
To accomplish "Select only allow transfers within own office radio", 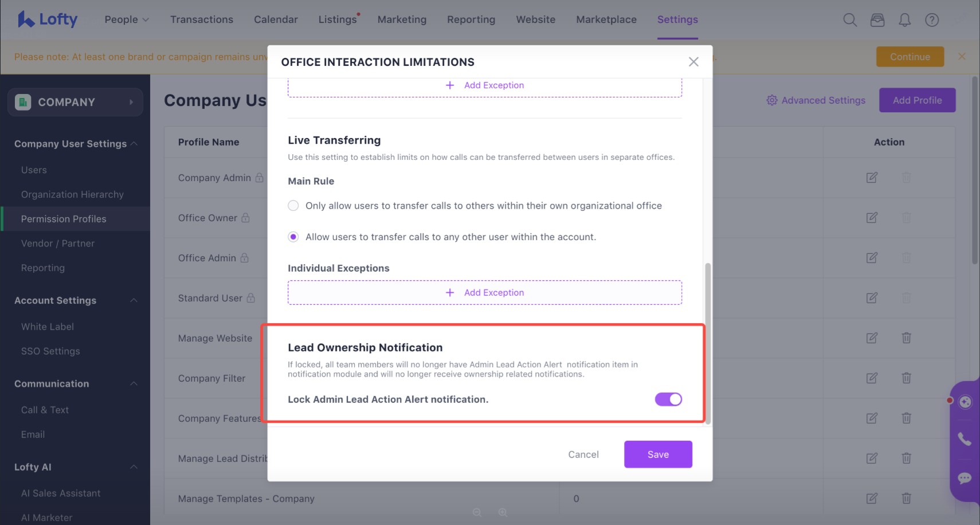I will click(x=293, y=206).
